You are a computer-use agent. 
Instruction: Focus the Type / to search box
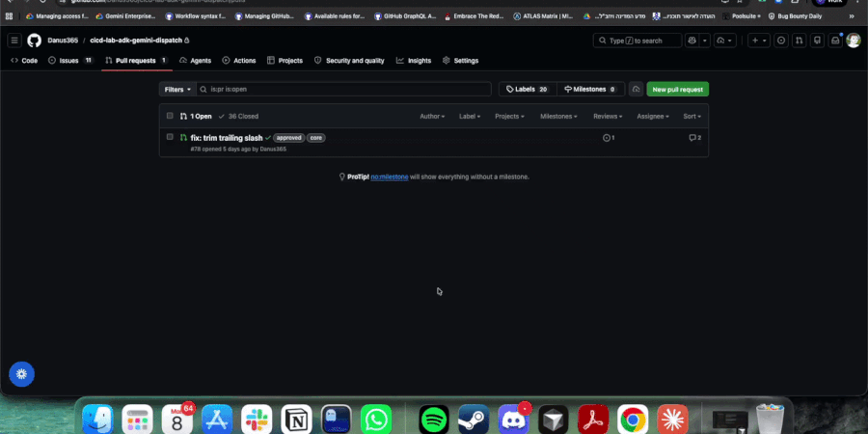point(637,41)
